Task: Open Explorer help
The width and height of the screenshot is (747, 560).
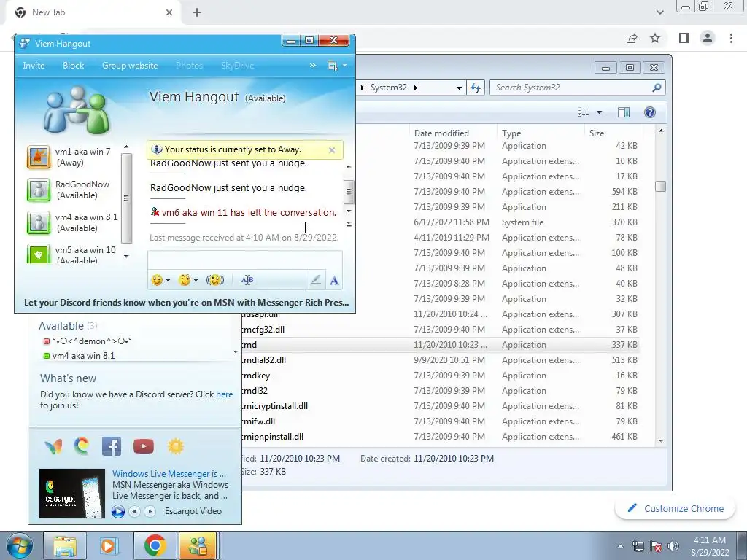Action: coord(650,112)
